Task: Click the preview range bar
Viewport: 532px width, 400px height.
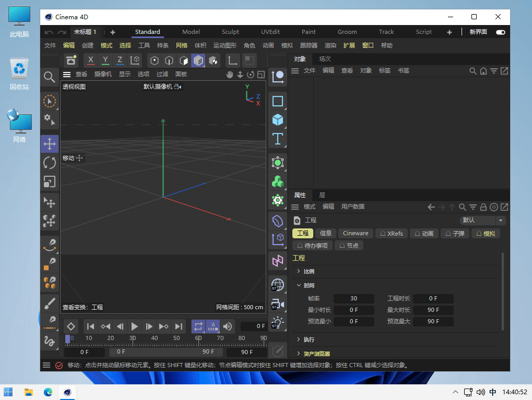Action: pyautogui.click(x=165, y=352)
